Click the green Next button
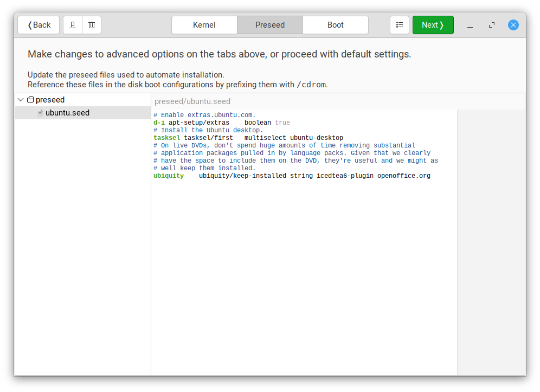This screenshot has width=540, height=392. tap(433, 25)
